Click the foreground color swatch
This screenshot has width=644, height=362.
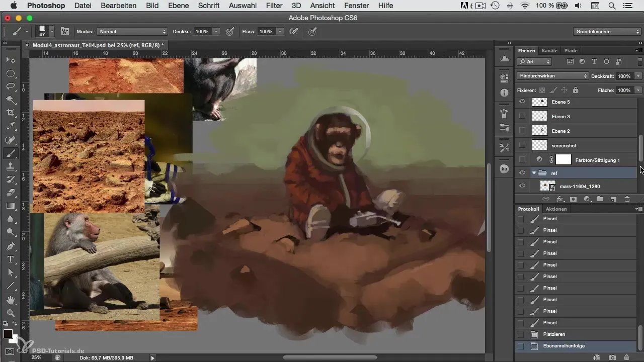pyautogui.click(x=8, y=334)
